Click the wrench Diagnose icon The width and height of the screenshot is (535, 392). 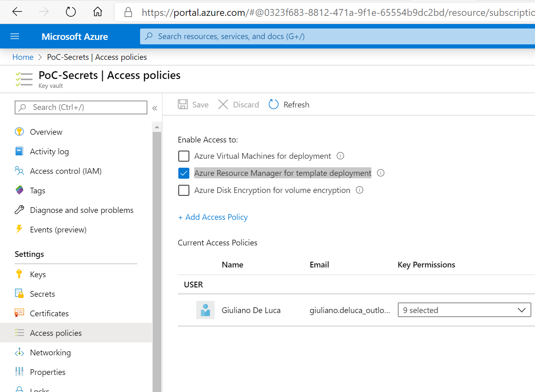click(x=19, y=210)
